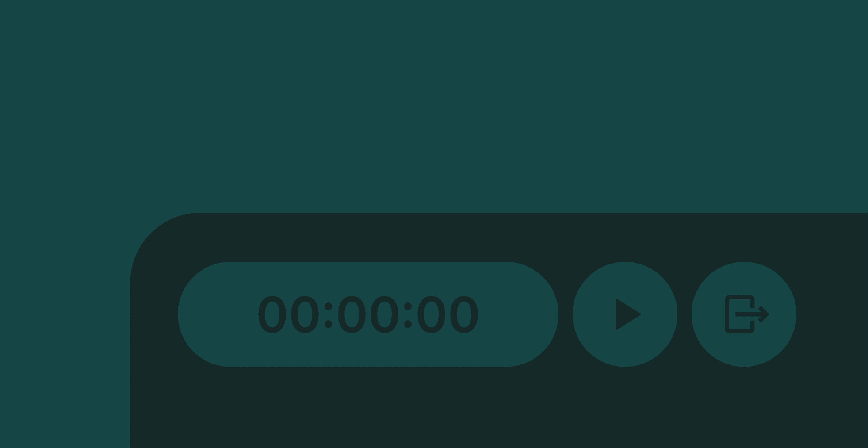This screenshot has width=868, height=448.
Task: Open the export icon with arrow
Action: coord(747,314)
